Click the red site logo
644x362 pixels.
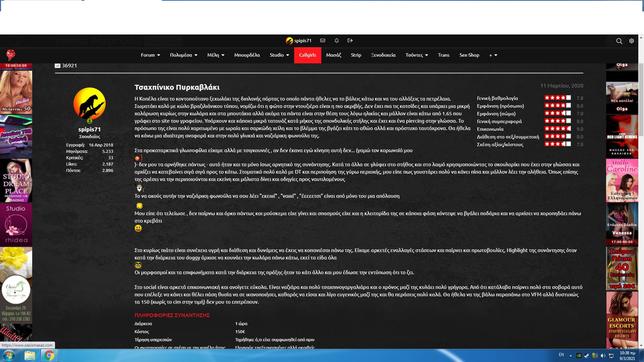click(x=11, y=54)
